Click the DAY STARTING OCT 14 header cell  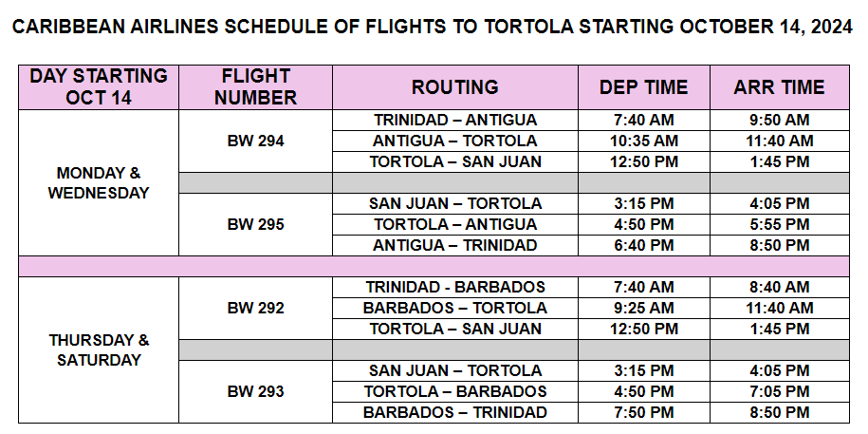[99, 87]
